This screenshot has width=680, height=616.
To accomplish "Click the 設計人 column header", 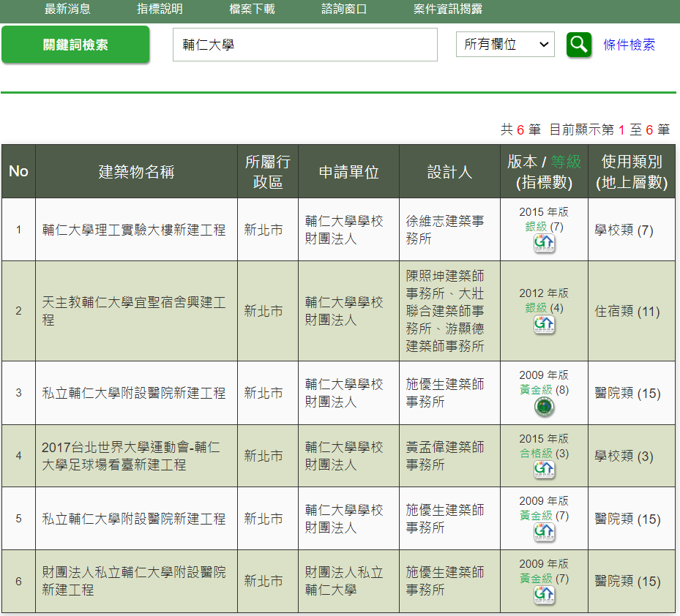I will coord(449,172).
